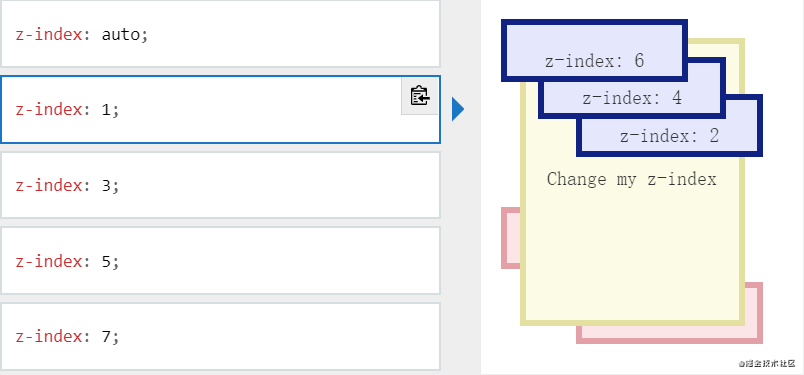Click the pink box behind yellow's left edge
This screenshot has width=804, height=375.
pos(510,238)
